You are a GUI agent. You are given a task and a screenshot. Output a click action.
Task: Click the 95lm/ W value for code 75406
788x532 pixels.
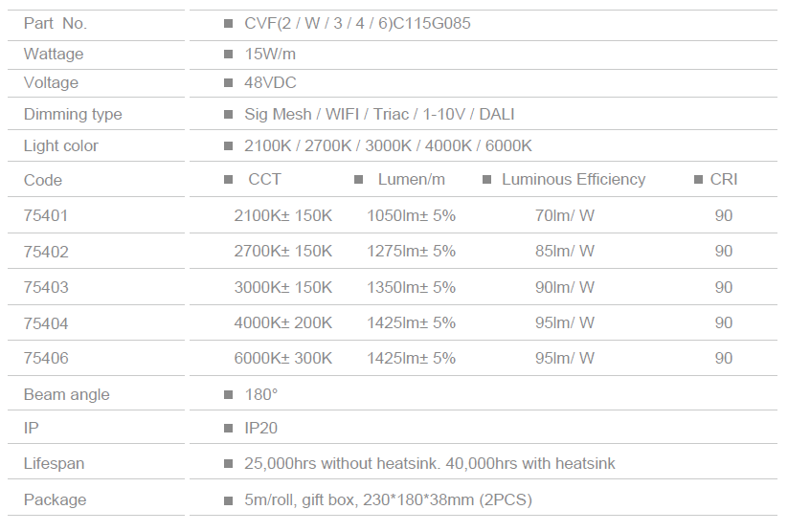(565, 358)
